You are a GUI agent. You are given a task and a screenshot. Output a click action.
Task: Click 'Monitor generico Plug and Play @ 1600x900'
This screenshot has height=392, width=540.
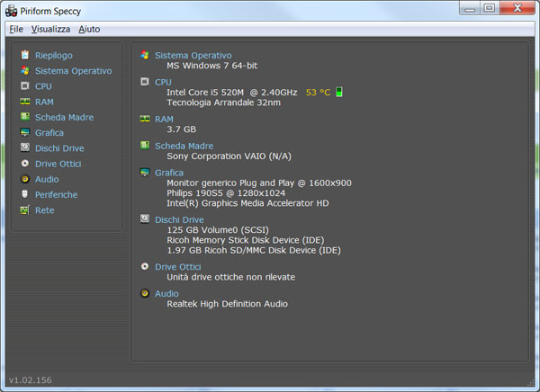point(259,183)
